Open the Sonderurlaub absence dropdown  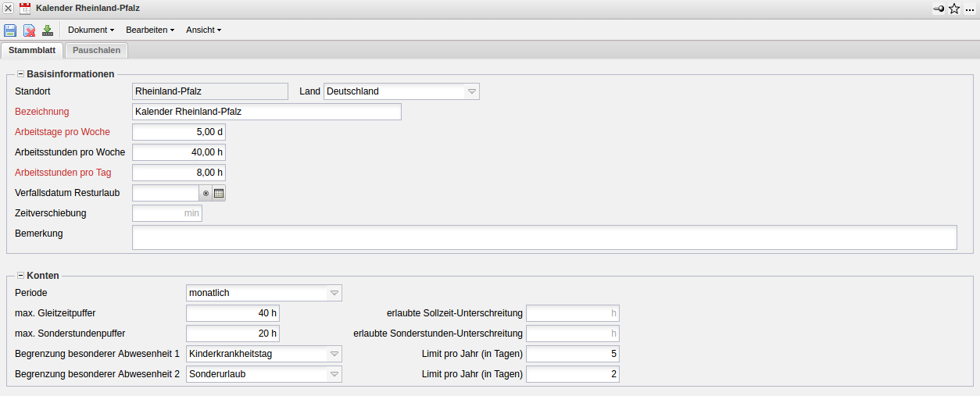click(334, 374)
